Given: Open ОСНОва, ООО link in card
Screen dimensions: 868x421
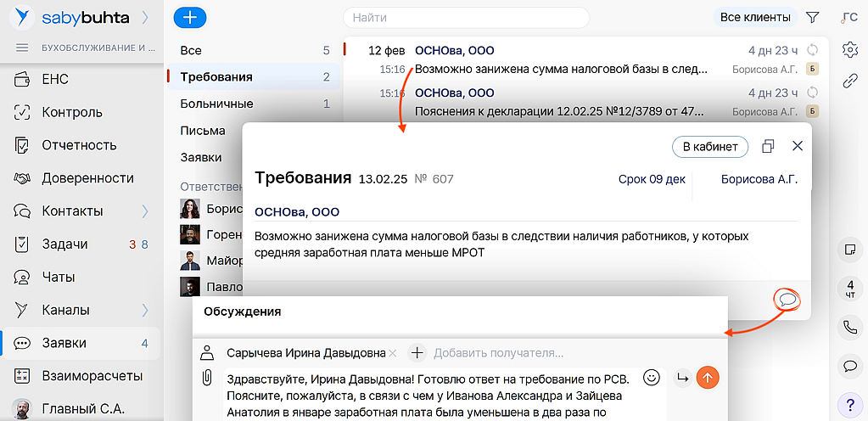Looking at the screenshot, I should [296, 211].
